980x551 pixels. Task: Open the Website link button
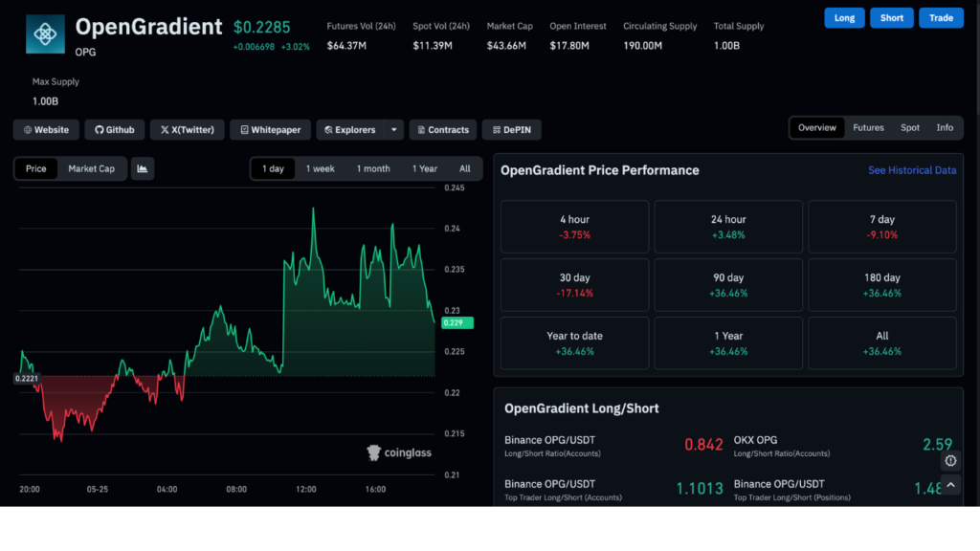[46, 130]
